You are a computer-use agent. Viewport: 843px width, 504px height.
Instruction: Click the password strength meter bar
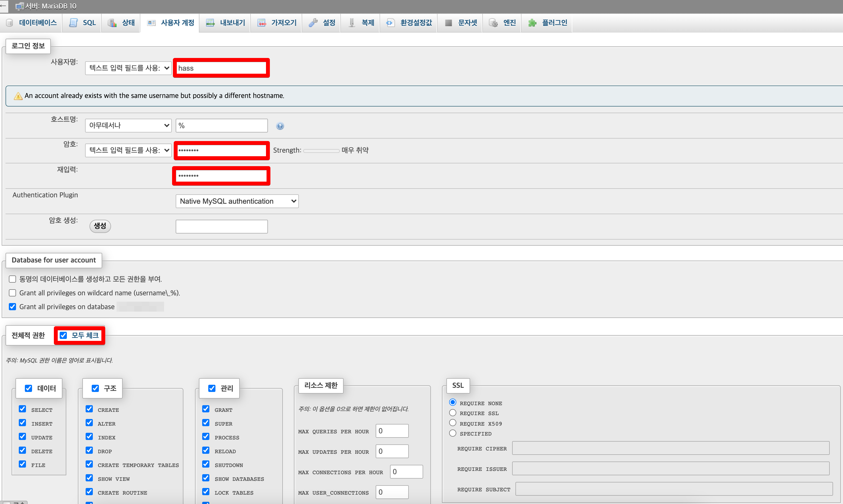[x=321, y=150]
